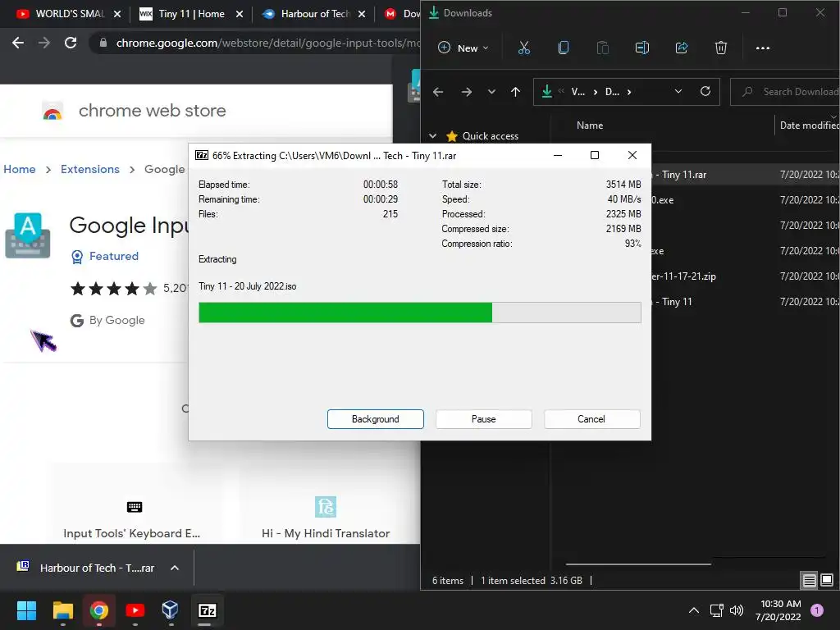
Task: Collapse the Quick access tree section
Action: 433,136
